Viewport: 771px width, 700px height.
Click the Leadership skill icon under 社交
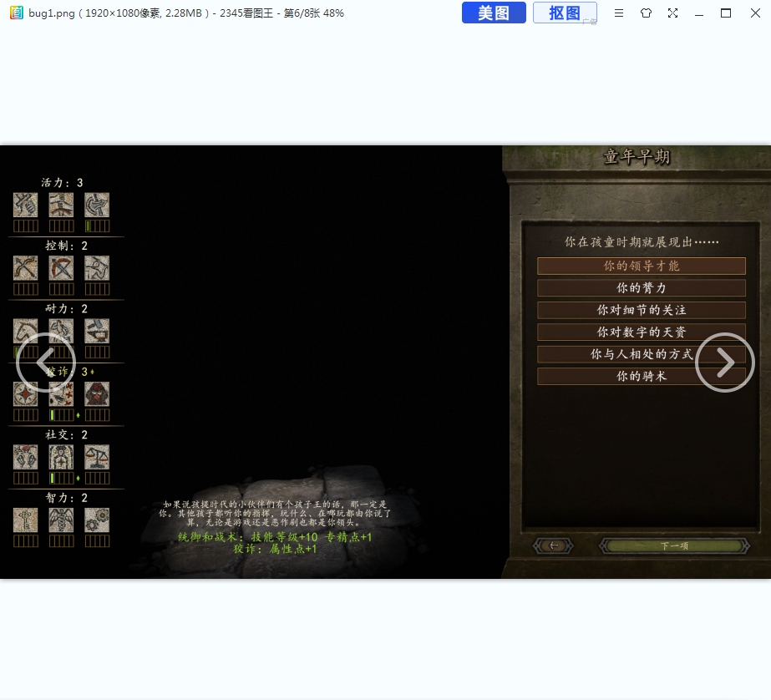(x=62, y=457)
